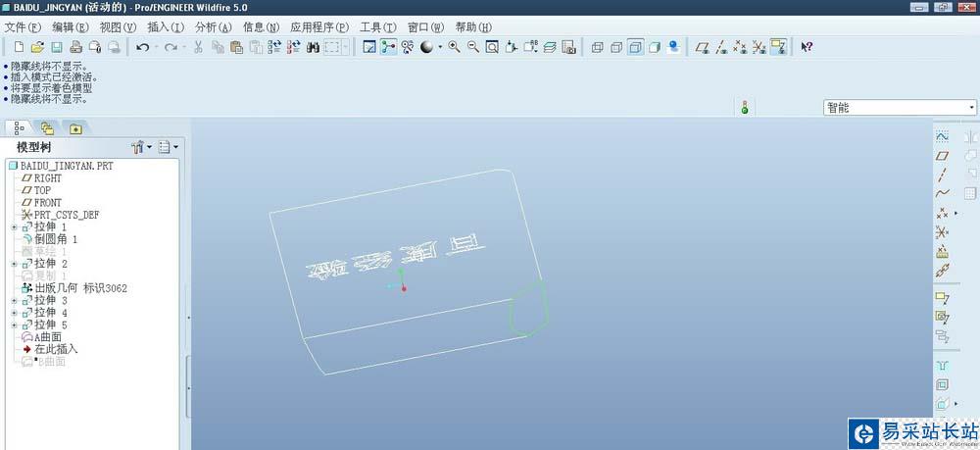Expand the 拉伸 4 feature node
Viewport: 980px width, 450px height.
tap(15, 313)
